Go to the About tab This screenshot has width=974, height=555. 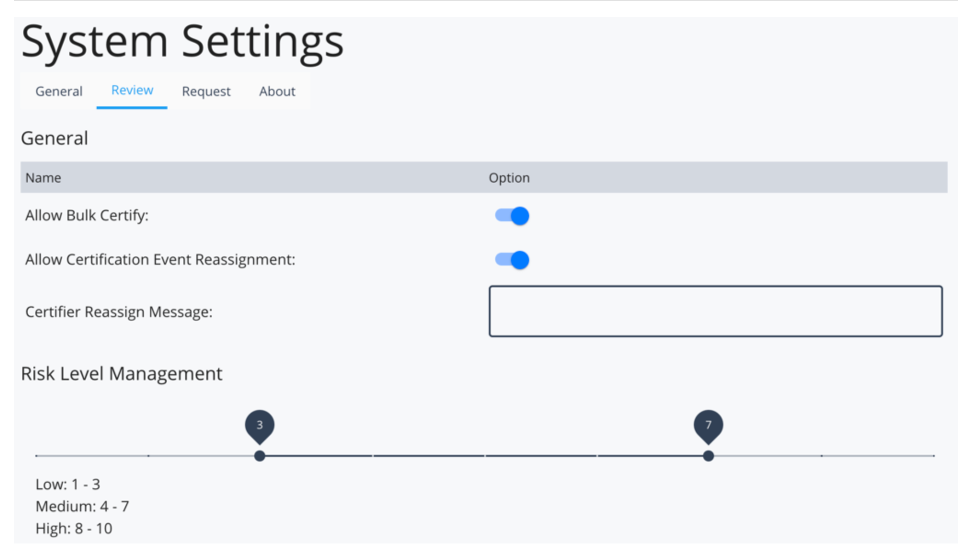point(277,91)
